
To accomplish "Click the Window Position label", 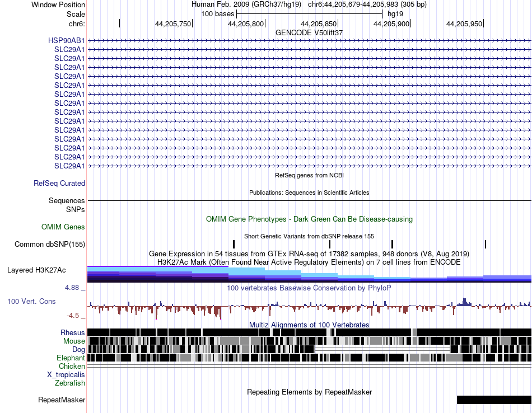I will [x=58, y=4].
